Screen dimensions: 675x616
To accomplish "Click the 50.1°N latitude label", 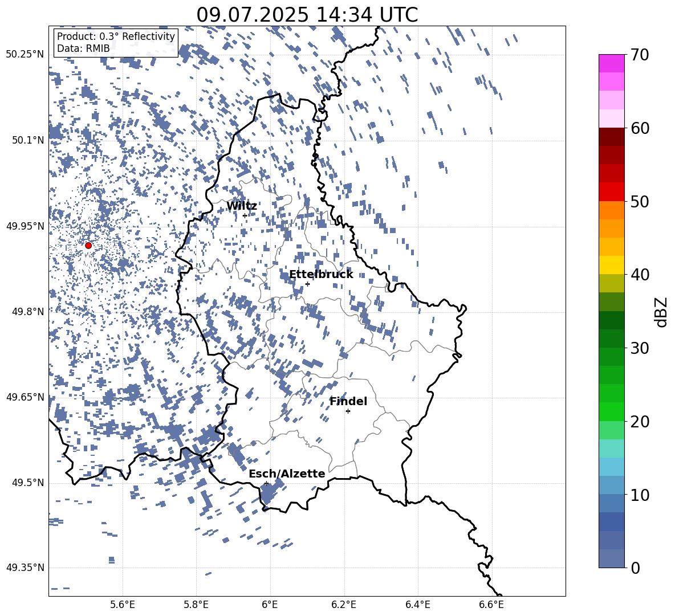I will coord(28,140).
